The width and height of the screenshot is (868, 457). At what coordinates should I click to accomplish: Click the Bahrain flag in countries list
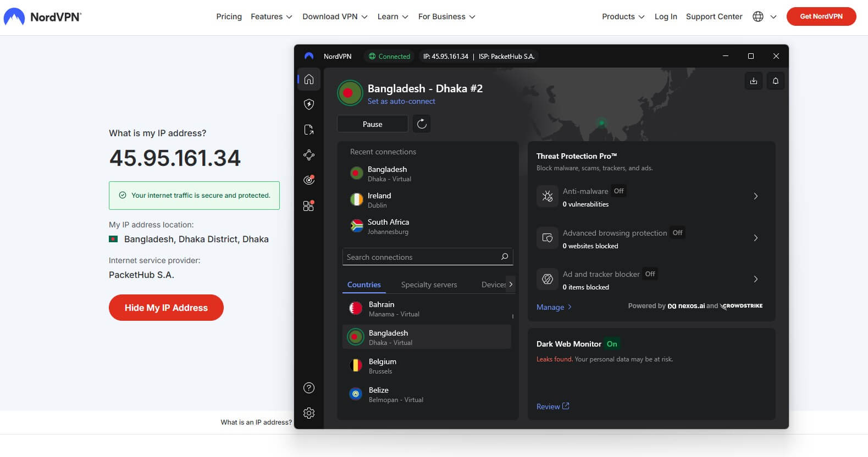[x=356, y=308]
